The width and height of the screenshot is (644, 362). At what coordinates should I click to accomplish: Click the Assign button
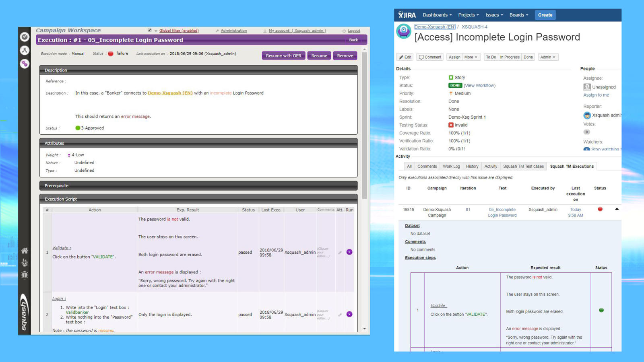click(454, 57)
